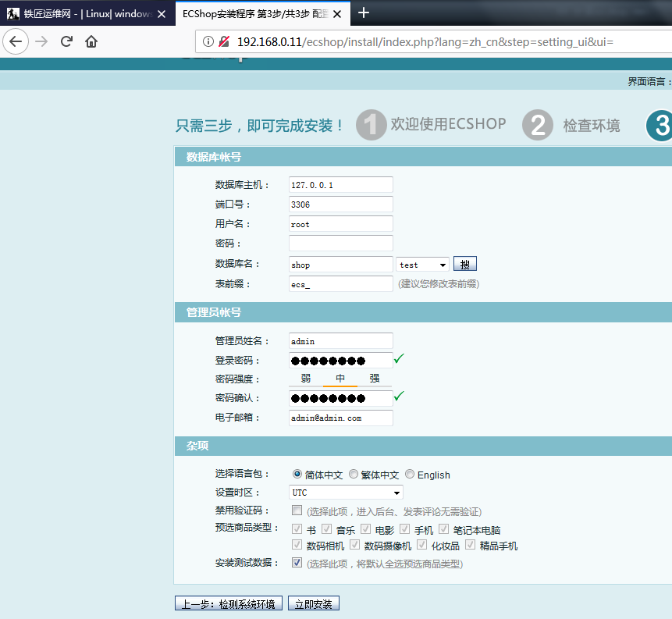Reload the page with the refresh icon
This screenshot has width=672, height=619.
pos(66,41)
